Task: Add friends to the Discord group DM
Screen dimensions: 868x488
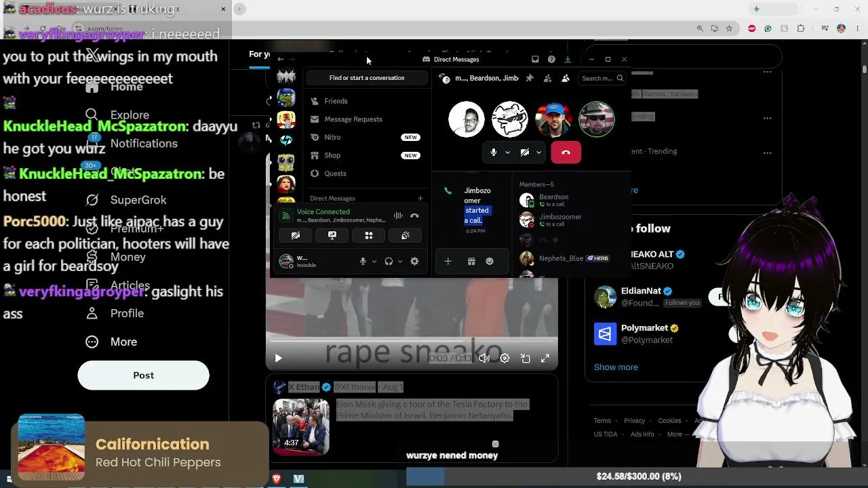Action: 547,79
